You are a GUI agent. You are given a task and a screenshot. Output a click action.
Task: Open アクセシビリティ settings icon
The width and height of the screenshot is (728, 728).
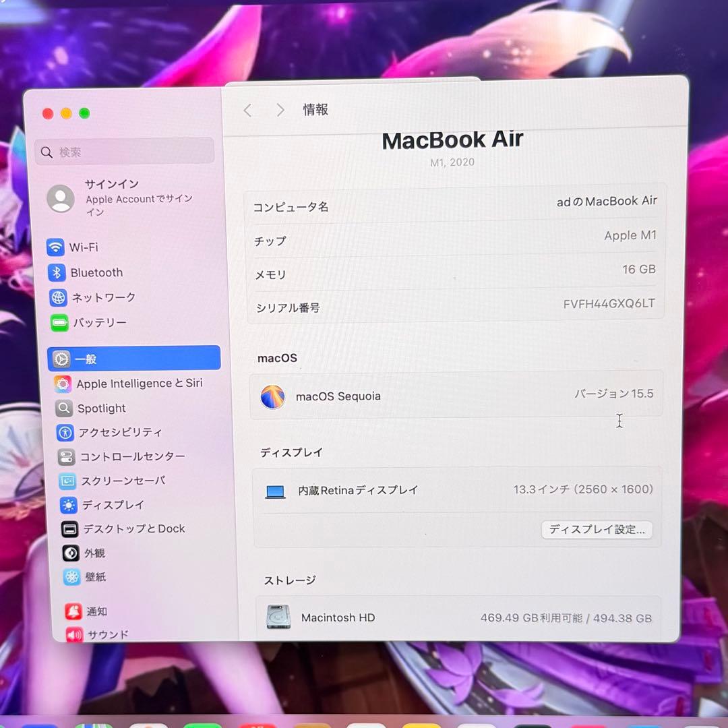(x=65, y=432)
